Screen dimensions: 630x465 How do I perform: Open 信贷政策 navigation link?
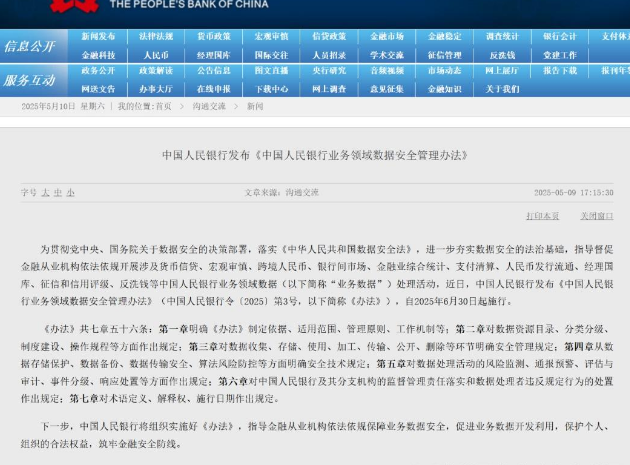(329, 37)
